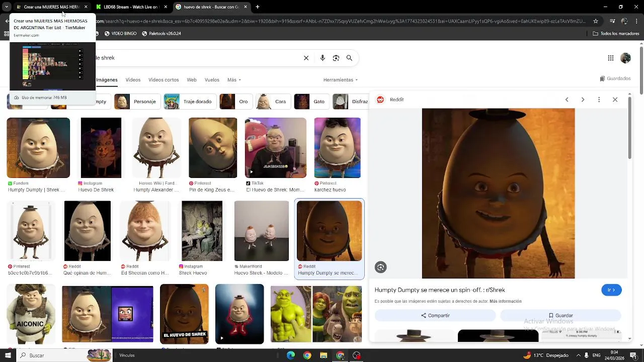Image resolution: width=644 pixels, height=362 pixels.
Task: Click the Reddit source name in preview
Action: pos(397,100)
